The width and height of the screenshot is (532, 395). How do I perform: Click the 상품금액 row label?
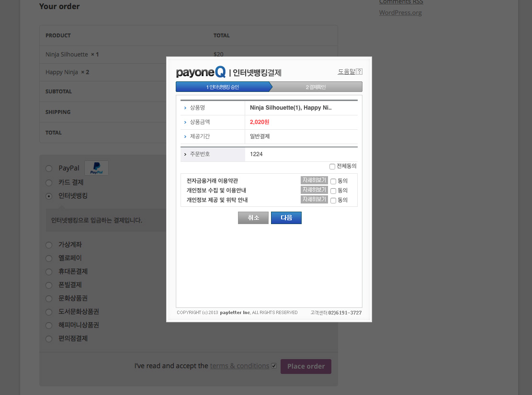[x=200, y=122]
